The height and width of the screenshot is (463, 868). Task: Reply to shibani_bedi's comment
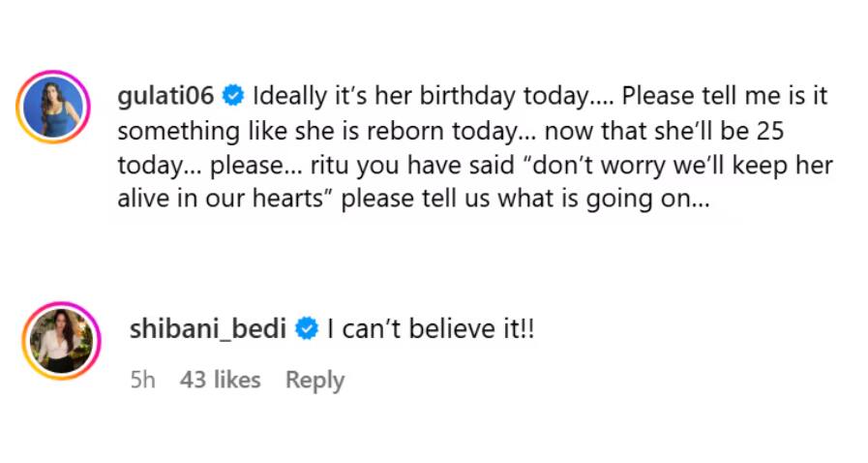click(314, 381)
